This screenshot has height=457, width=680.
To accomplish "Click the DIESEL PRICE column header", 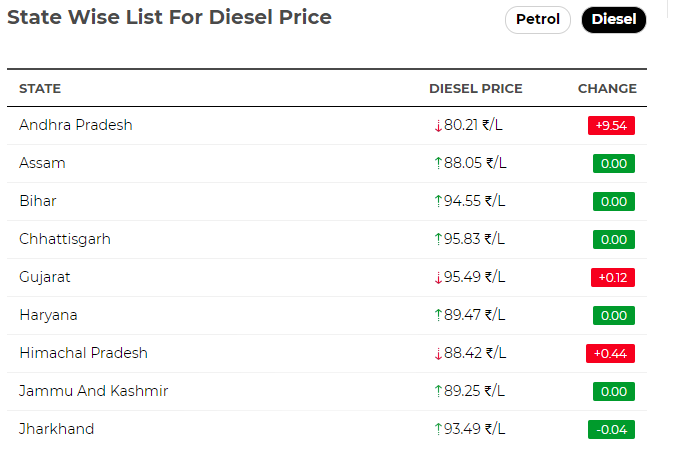I will [x=476, y=88].
